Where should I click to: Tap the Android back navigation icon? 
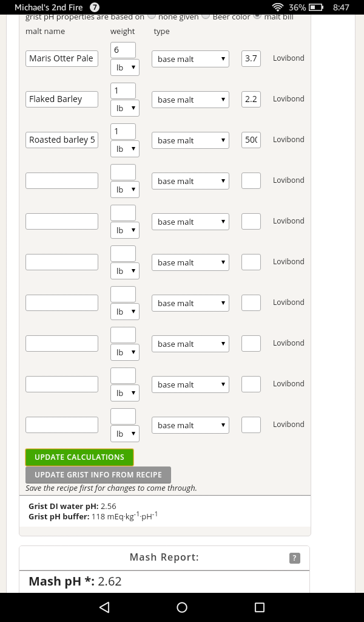[104, 607]
